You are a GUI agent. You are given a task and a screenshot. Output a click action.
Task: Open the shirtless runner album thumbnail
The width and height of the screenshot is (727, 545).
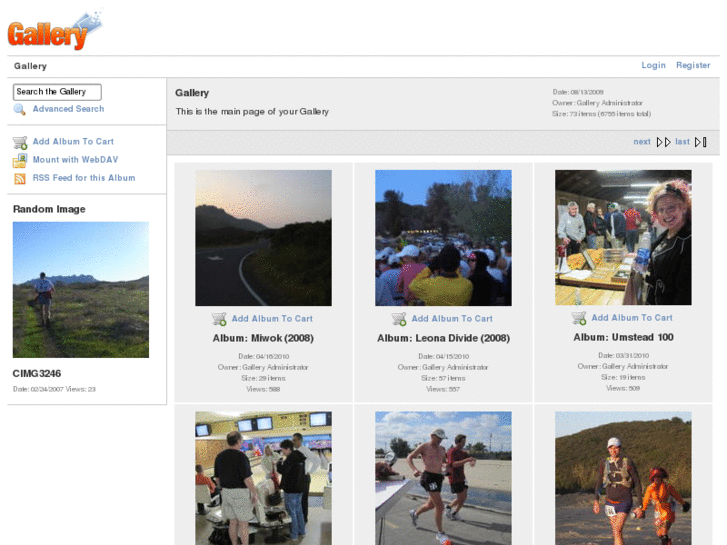click(443, 478)
